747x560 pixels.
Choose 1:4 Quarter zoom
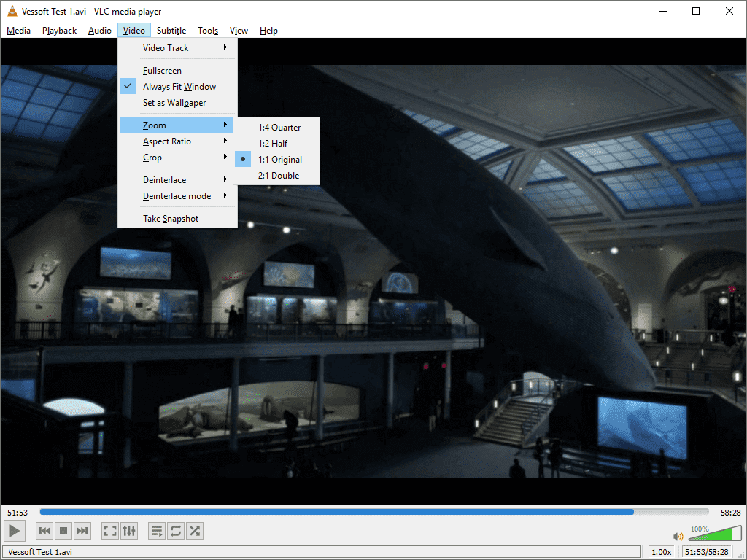tap(276, 128)
